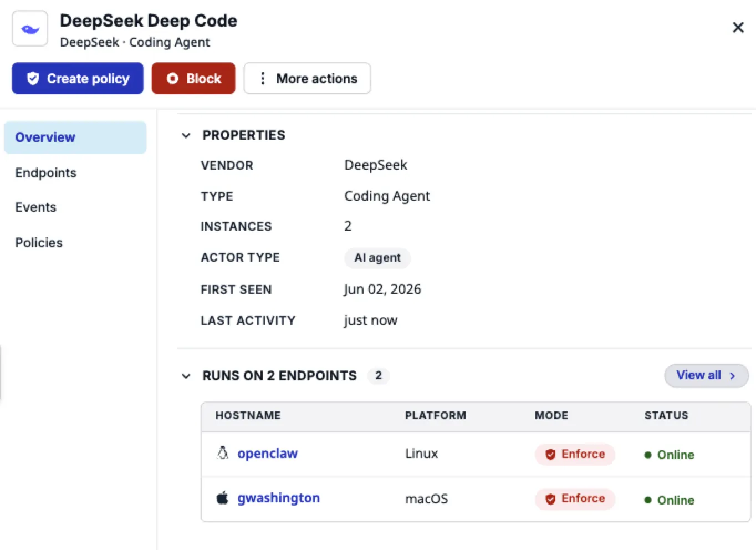Click the Create policy button
This screenshot has width=756, height=550.
coord(78,78)
